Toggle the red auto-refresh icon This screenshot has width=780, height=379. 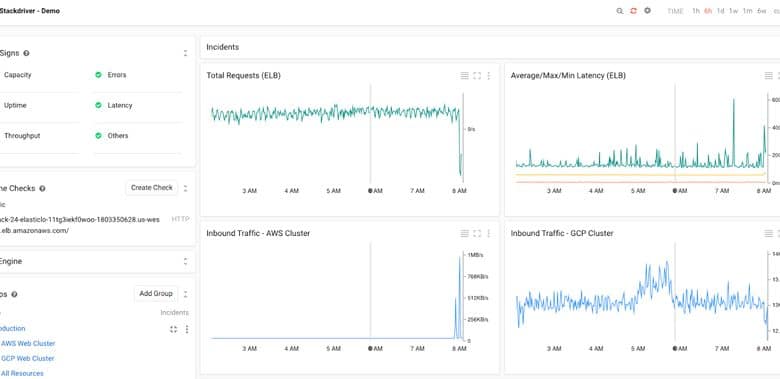(x=633, y=11)
